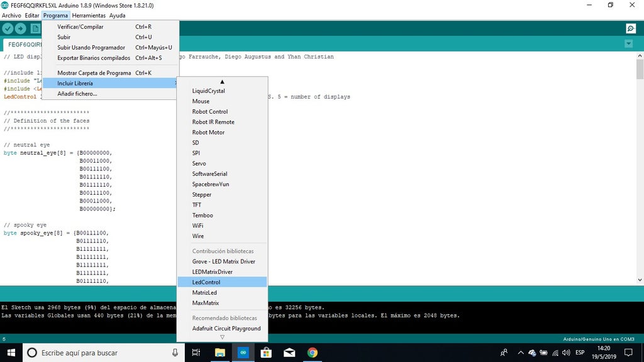Click the Windows taskbar search box
644x362 pixels.
pos(104,353)
